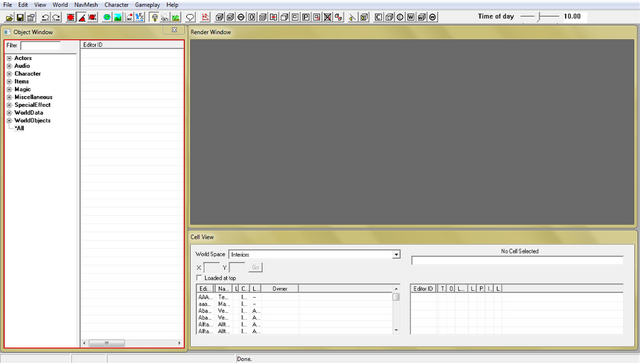640x363 pixels.
Task: Toggle the red triangle snap-to-angle icon
Action: click(82, 17)
